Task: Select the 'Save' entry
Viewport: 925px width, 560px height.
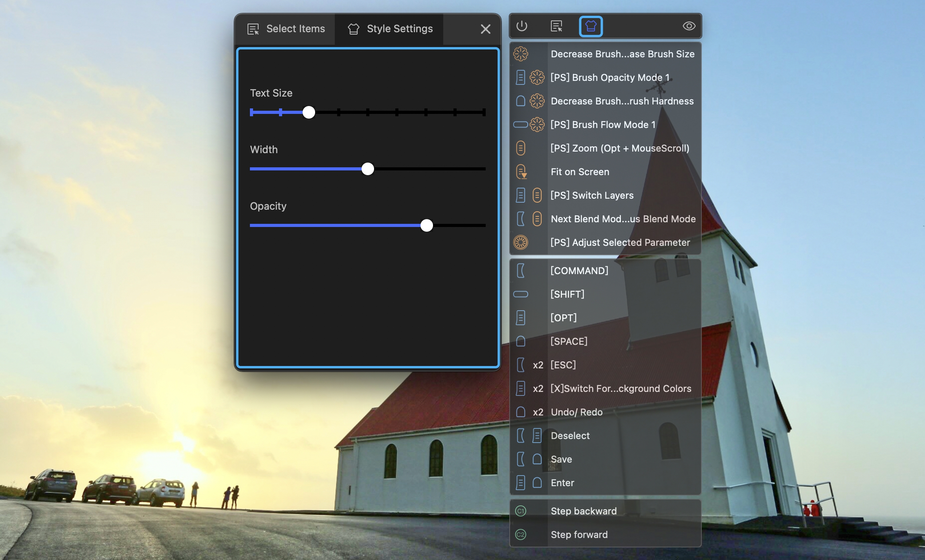Action: (606, 459)
